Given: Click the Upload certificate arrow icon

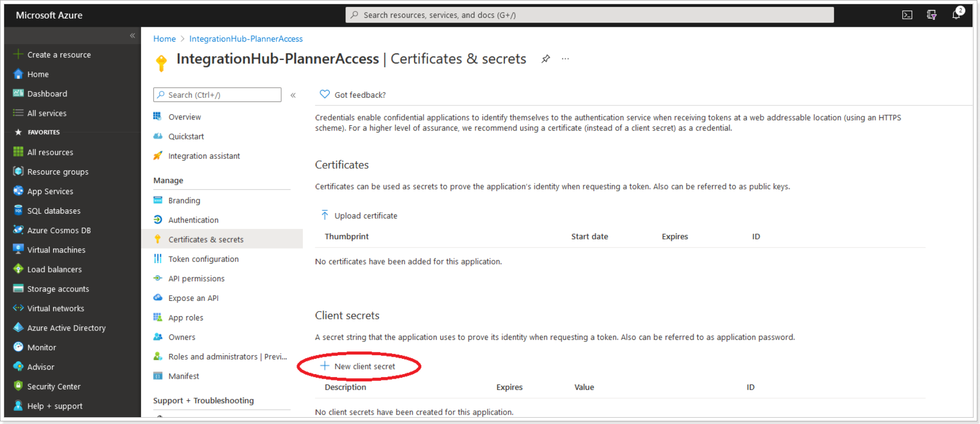Looking at the screenshot, I should point(325,215).
